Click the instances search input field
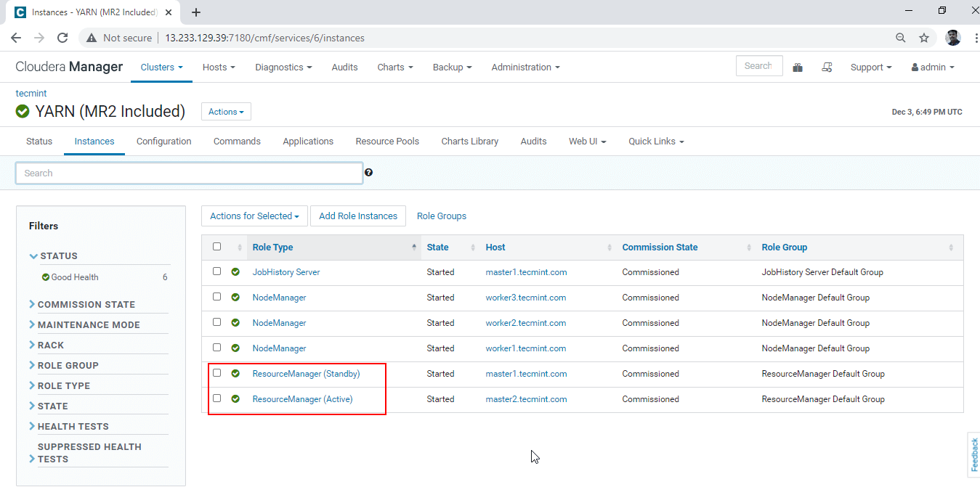 [189, 173]
